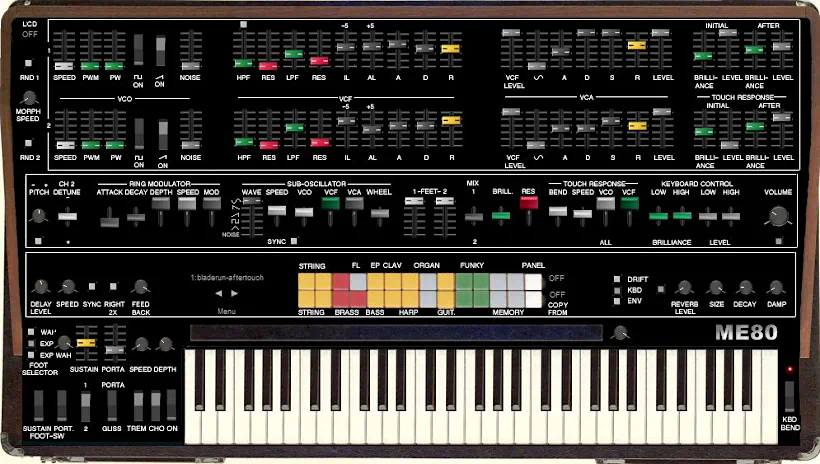Screen dimensions: 820x464
Task: Click the DELAY LEVEL knob
Action: pyautogui.click(x=41, y=287)
